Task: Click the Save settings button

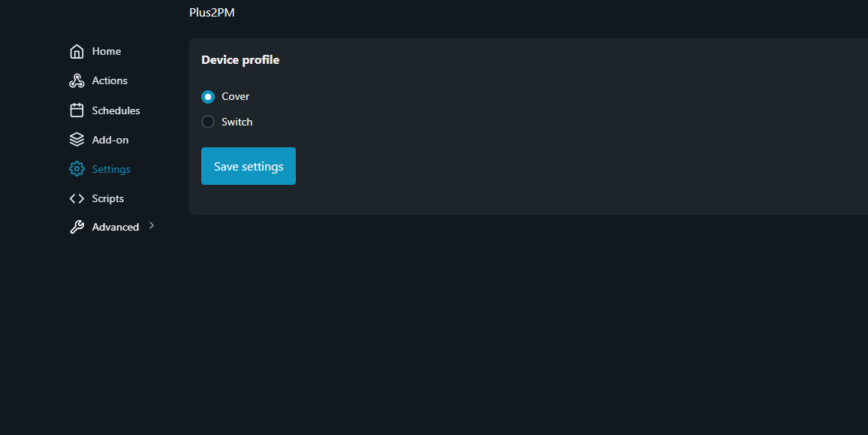Action: [x=249, y=166]
